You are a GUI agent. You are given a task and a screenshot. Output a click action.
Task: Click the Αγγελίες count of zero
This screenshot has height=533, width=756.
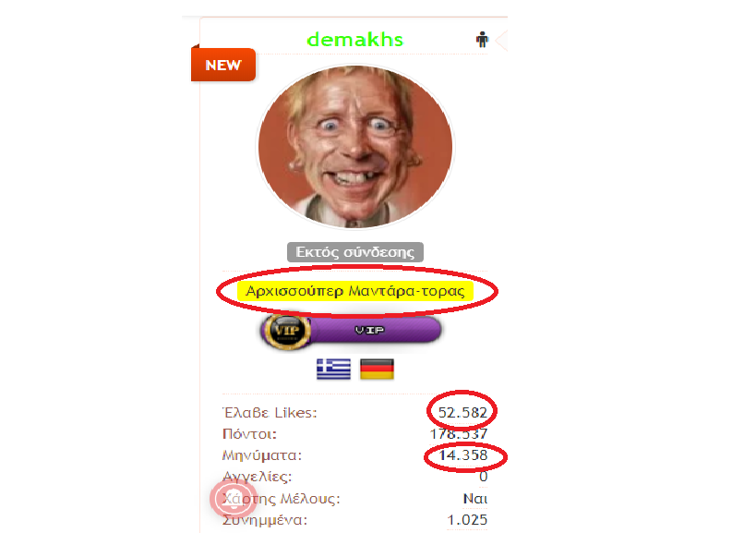click(x=483, y=477)
